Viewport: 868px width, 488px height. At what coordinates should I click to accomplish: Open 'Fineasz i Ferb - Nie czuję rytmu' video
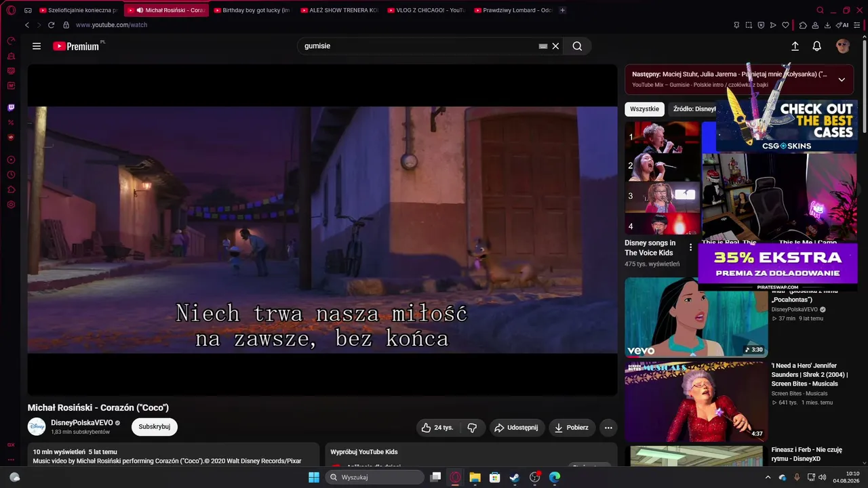tap(807, 454)
